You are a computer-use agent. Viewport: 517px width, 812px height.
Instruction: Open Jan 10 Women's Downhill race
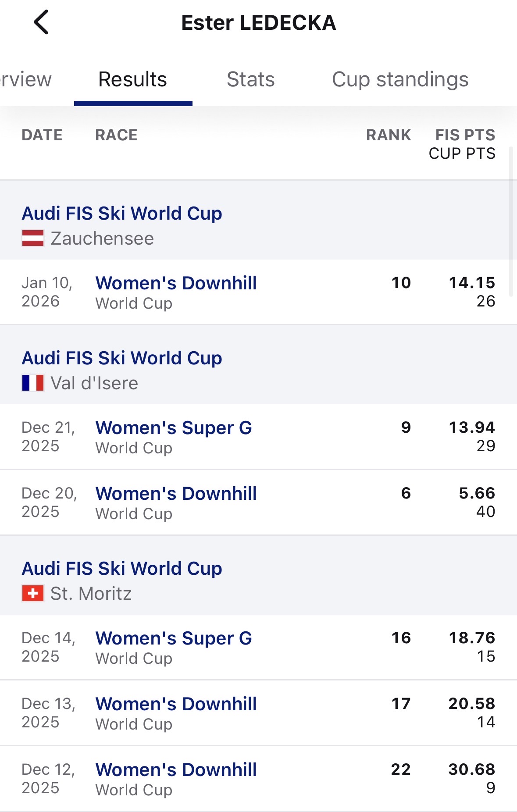176,283
